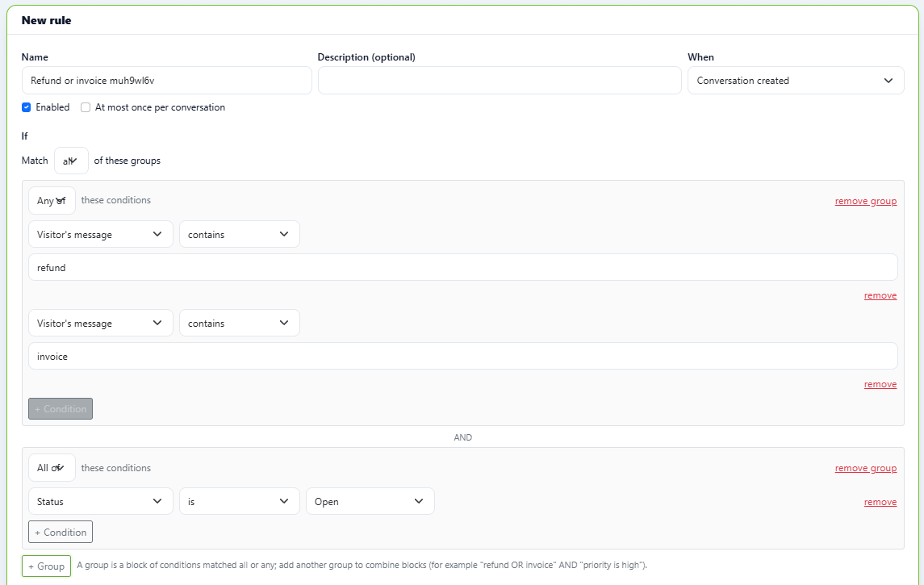Click the invoice condition value field
This screenshot has width=924, height=585.
click(x=463, y=357)
